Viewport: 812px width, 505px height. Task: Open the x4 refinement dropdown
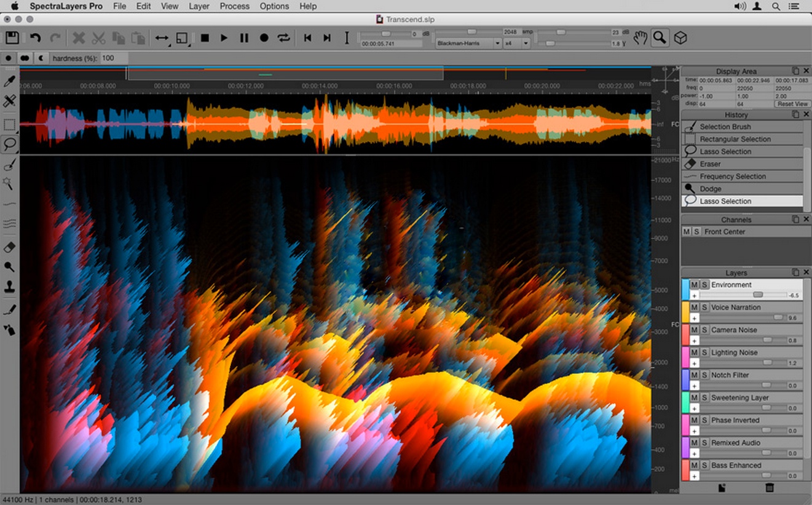pos(517,44)
